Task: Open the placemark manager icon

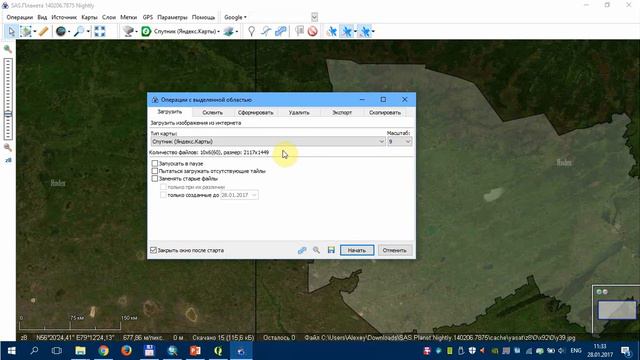Action: 300,31
